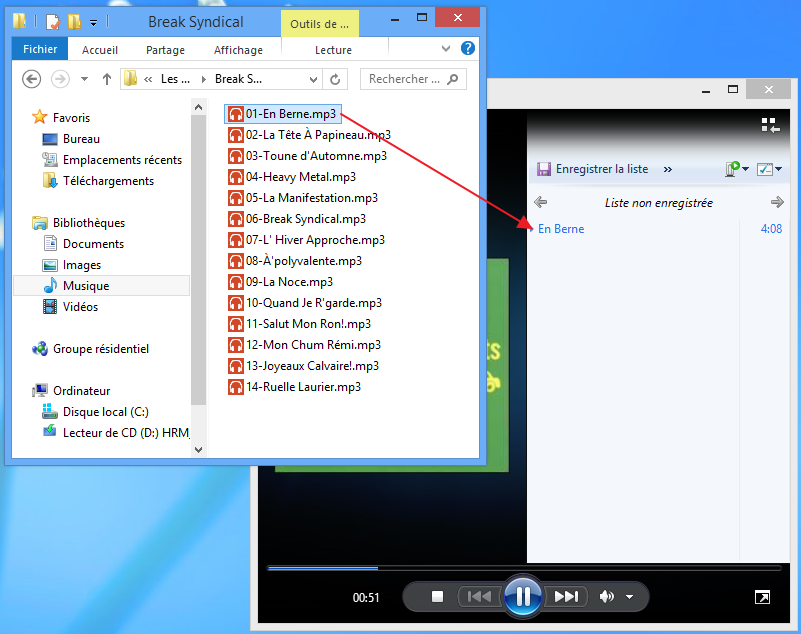
Task: Select En Berne in the playlist
Action: coord(560,229)
